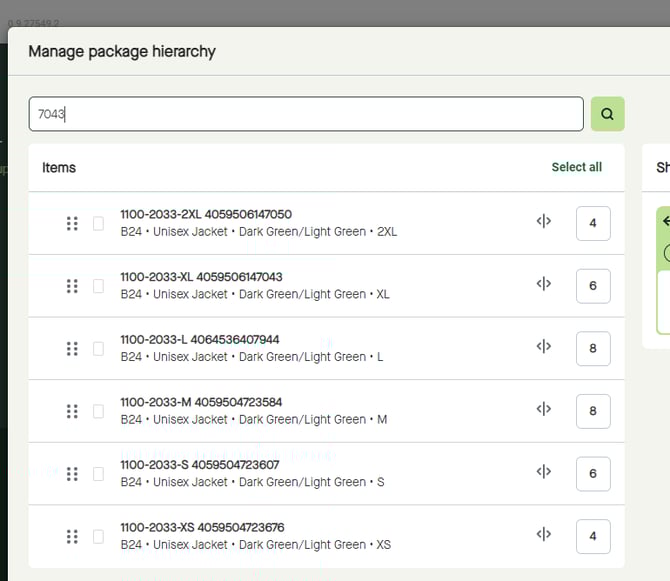Click split icon on 1100-2033-XS row
This screenshot has width=670, height=581.
(x=544, y=534)
